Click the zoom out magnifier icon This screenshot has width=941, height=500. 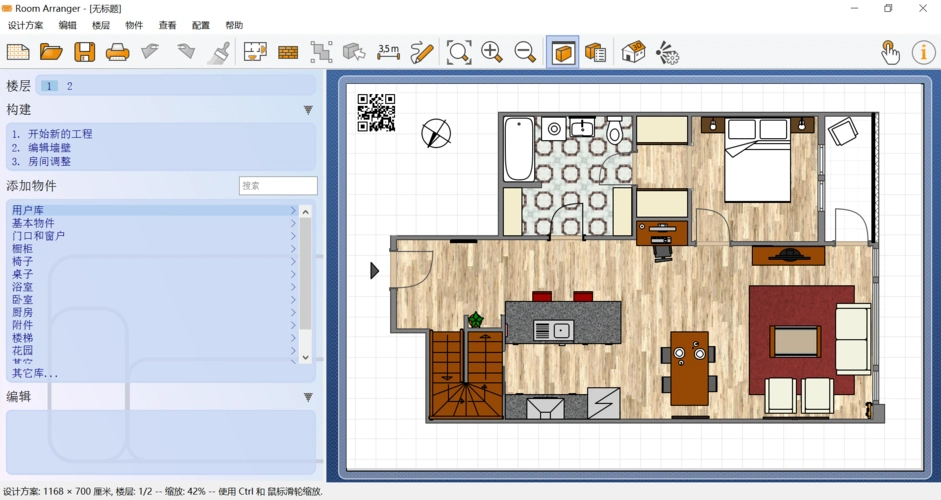click(x=524, y=52)
